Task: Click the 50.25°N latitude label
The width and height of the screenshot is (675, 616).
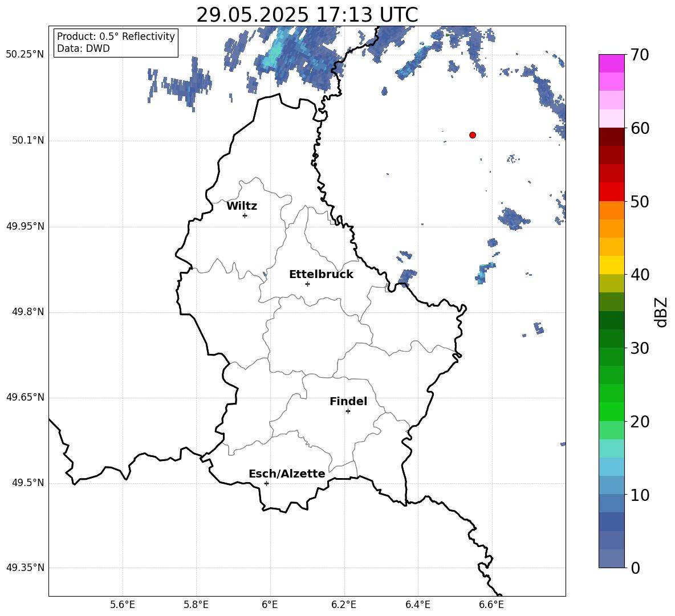Action: coord(25,55)
